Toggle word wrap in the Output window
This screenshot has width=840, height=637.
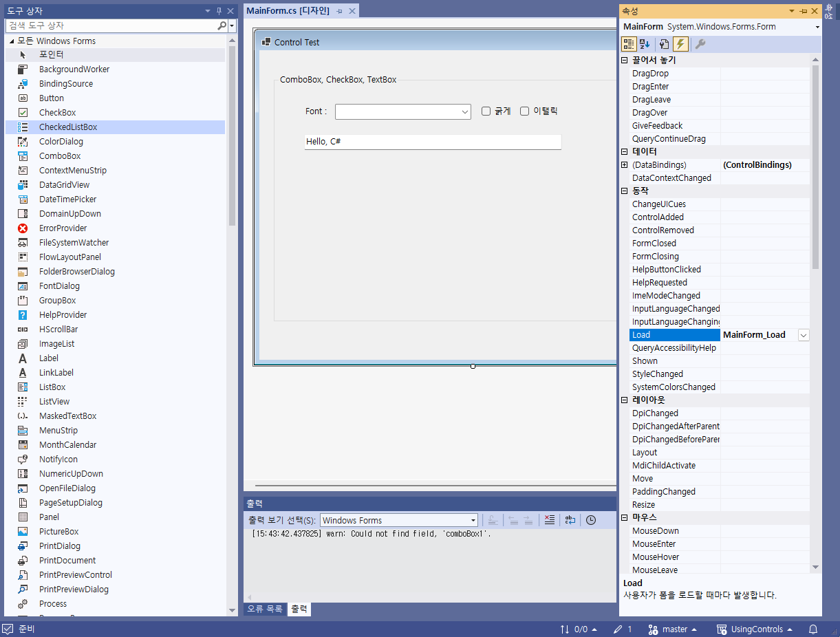point(570,520)
